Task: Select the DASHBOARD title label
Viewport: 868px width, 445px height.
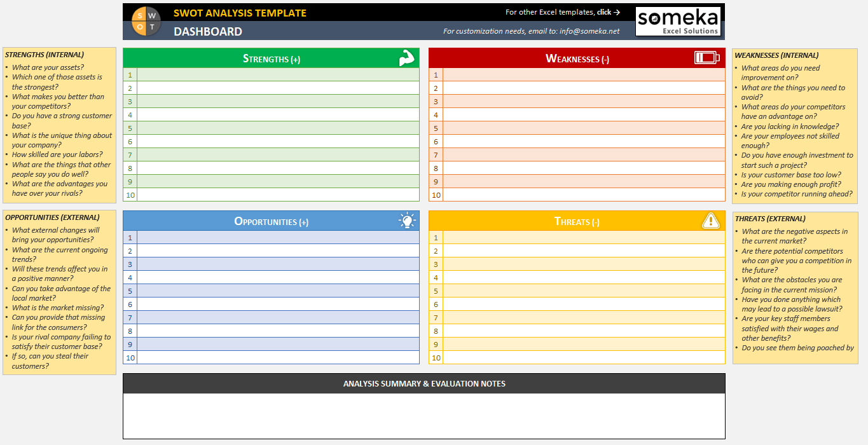Action: click(x=207, y=31)
